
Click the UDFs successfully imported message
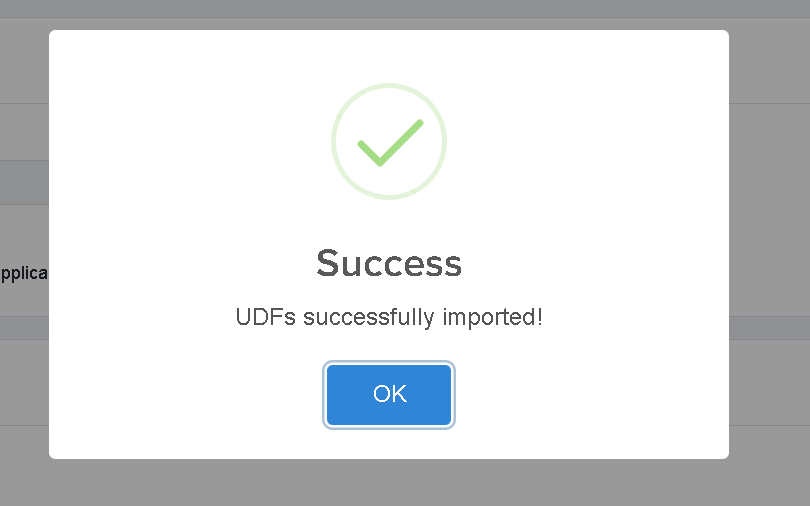(389, 317)
